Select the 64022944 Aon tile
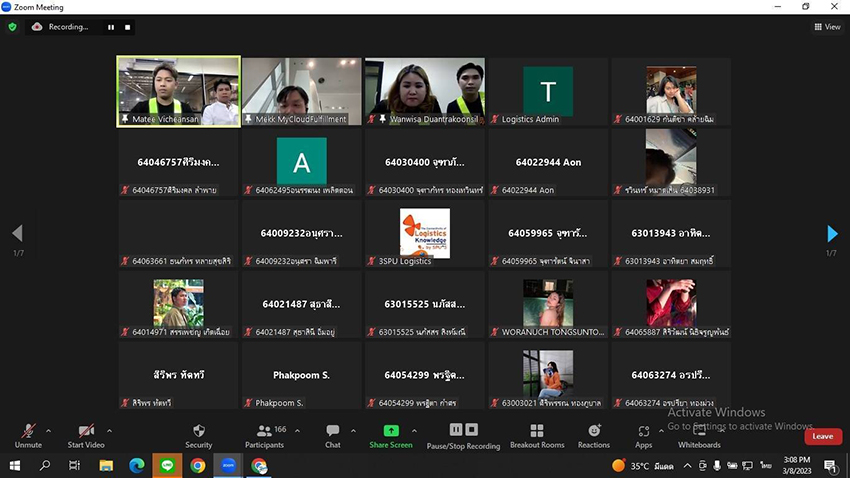The width and height of the screenshot is (850, 478). [548, 163]
